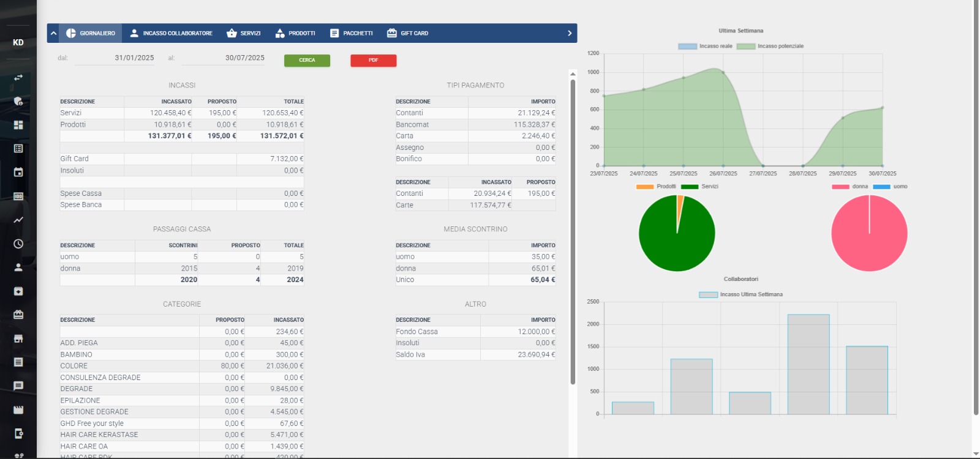Viewport: 980px width, 459px height.
Task: Open the Pacchetti tab
Action: tap(352, 33)
